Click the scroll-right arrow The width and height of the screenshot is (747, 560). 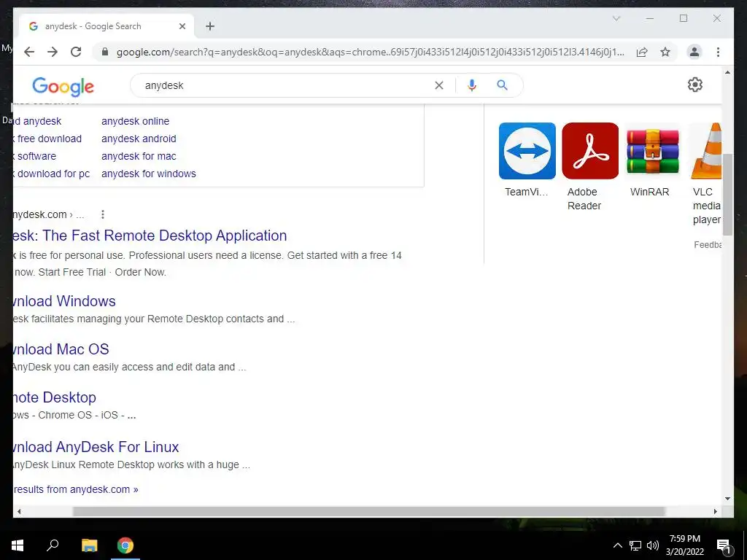pyautogui.click(x=716, y=511)
